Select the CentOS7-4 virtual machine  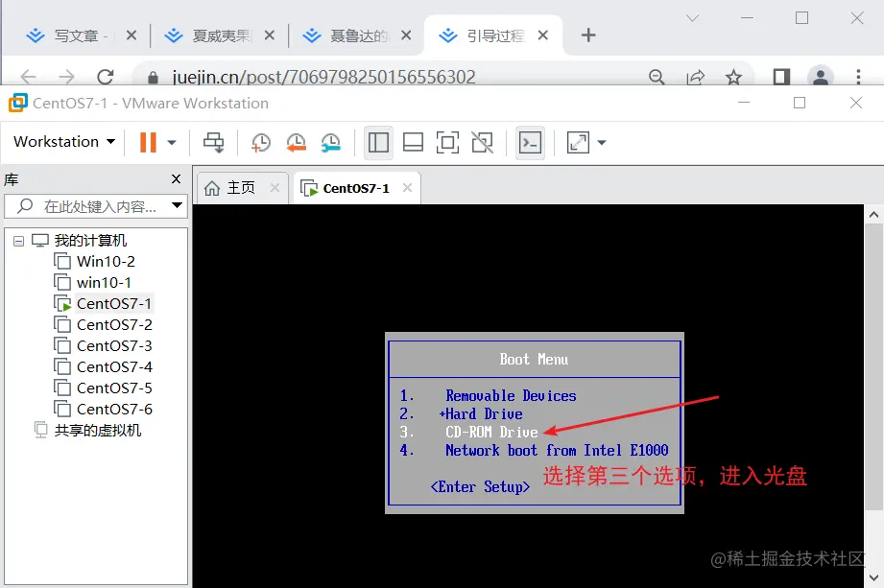point(114,366)
